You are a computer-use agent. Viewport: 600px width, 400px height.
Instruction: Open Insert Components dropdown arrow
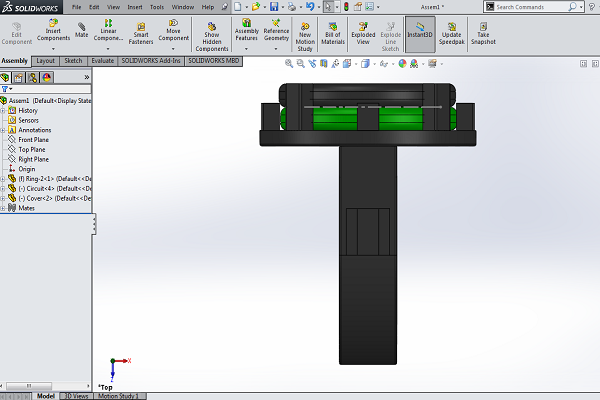53,49
